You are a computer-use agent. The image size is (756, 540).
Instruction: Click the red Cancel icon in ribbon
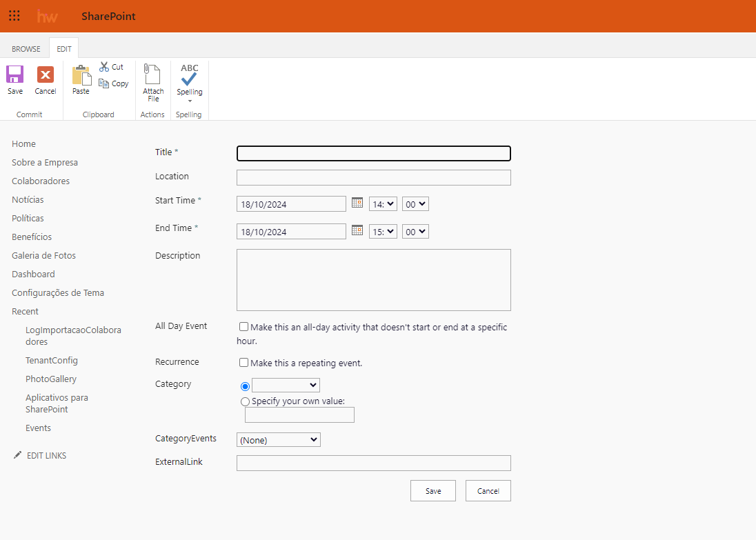pyautogui.click(x=46, y=74)
